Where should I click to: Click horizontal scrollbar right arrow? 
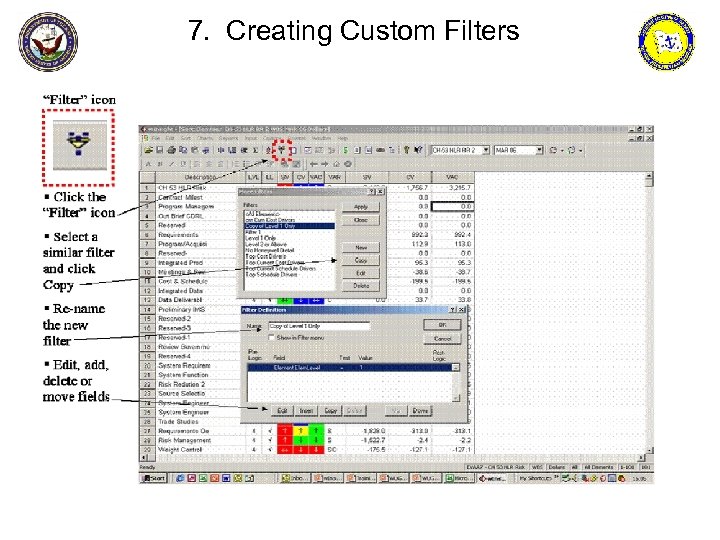(641, 458)
